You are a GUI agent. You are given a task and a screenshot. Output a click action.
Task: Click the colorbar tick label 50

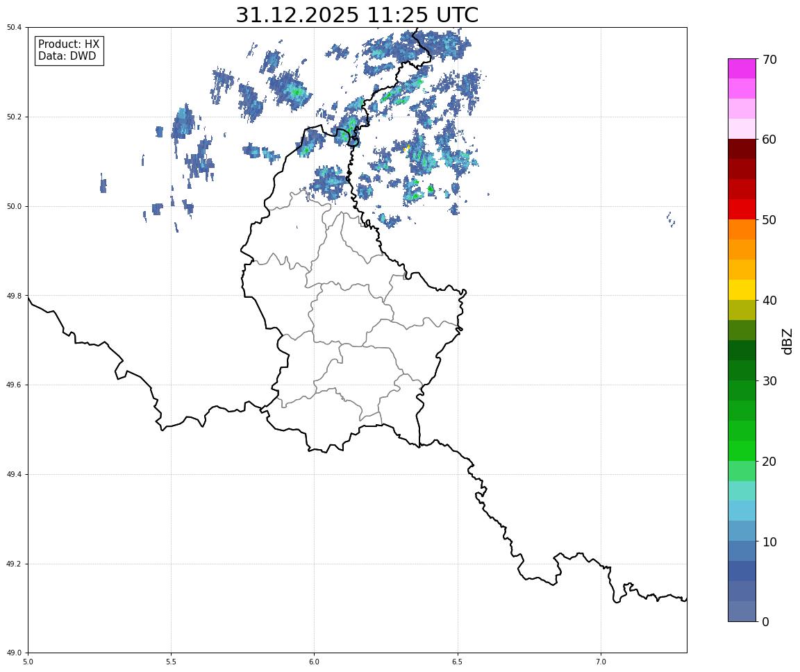point(769,220)
